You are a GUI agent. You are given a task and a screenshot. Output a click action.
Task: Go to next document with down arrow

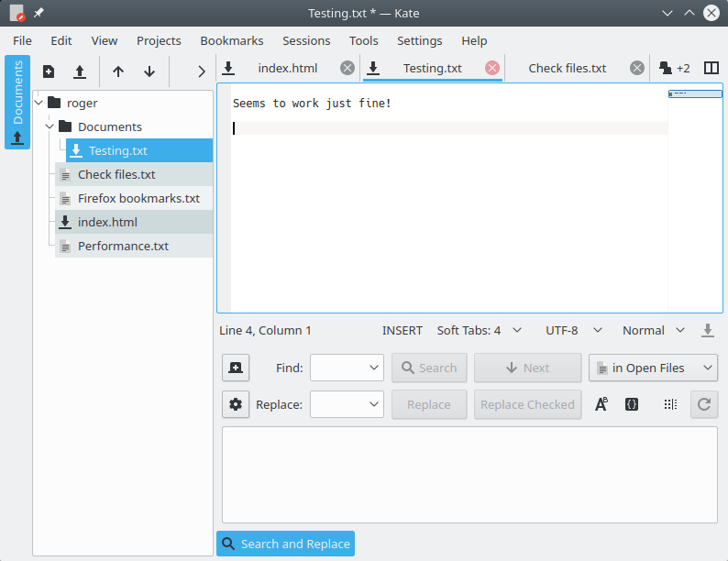149,71
